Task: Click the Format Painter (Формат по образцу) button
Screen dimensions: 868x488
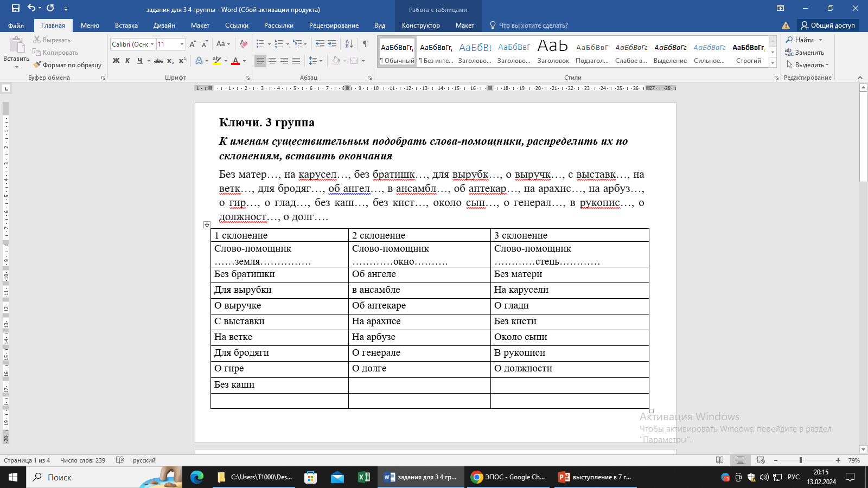Action: (67, 65)
